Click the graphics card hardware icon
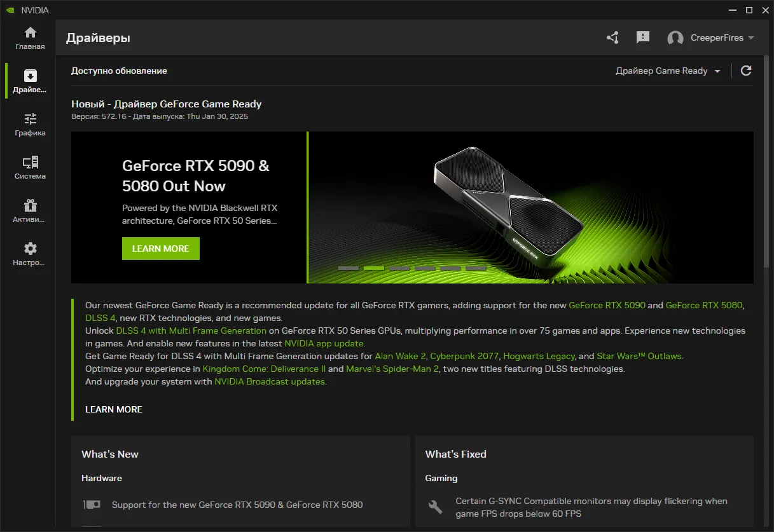This screenshot has width=774, height=532. pos(92,505)
